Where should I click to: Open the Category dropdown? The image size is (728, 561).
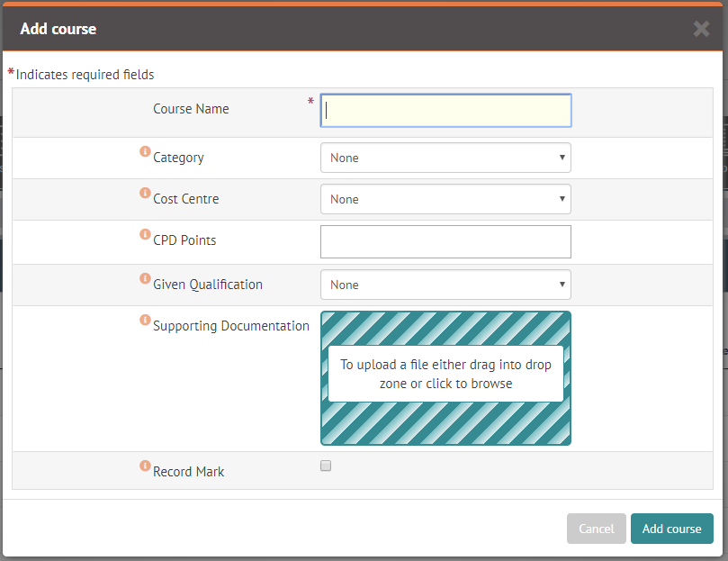445,158
